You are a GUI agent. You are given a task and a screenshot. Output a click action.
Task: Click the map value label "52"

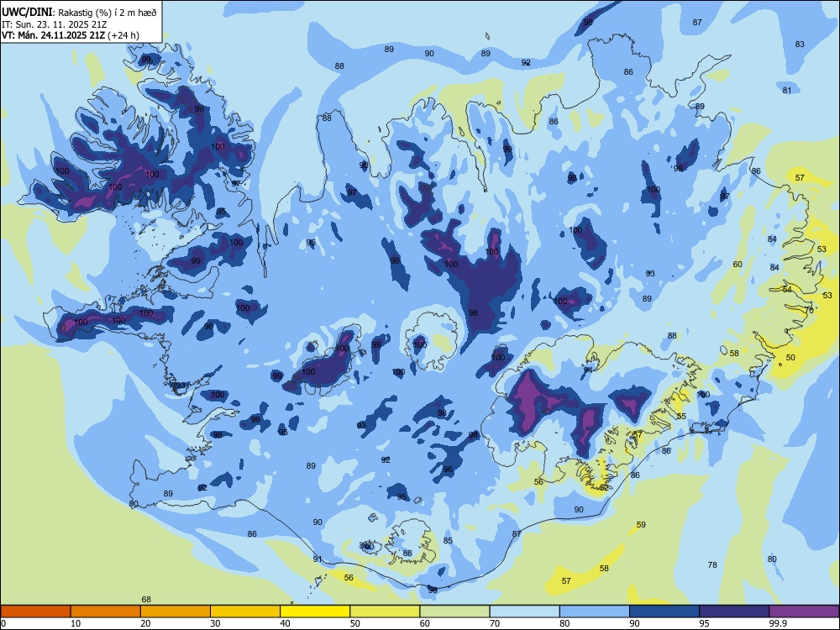coord(604,487)
